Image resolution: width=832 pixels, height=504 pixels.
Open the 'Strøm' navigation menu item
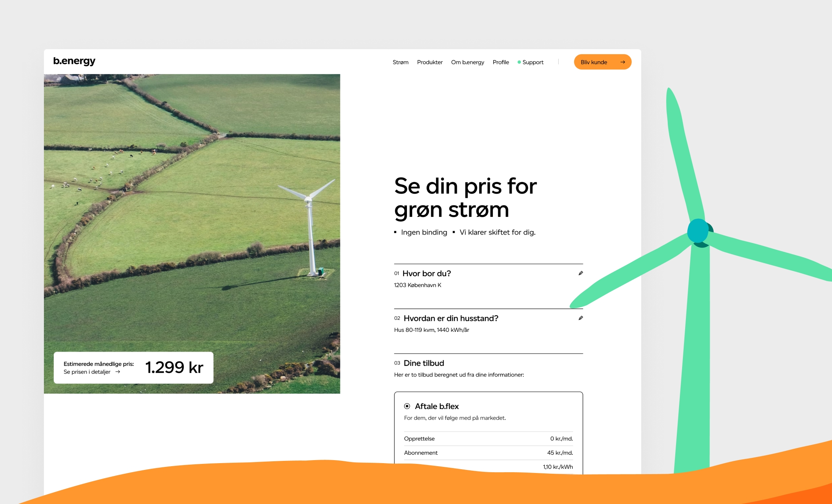pos(400,62)
